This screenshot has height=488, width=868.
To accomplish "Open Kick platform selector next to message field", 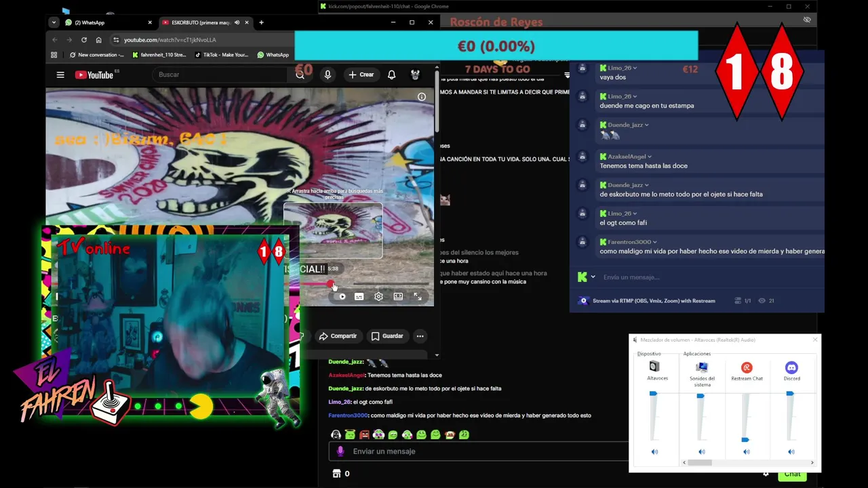I will 587,277.
